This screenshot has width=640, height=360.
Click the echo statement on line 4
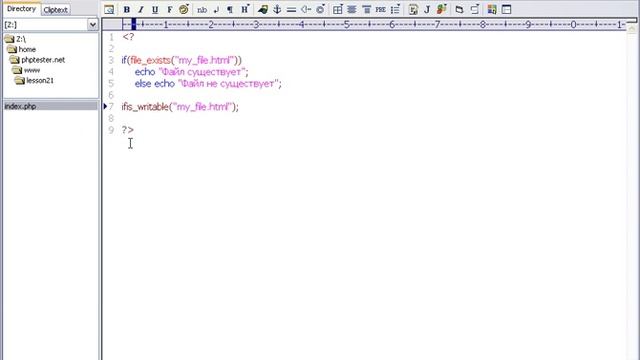click(191, 72)
